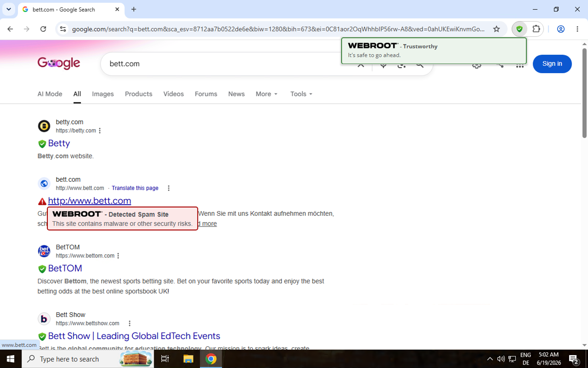Open the network icon in system tray
The image size is (588, 368).
[x=512, y=359]
